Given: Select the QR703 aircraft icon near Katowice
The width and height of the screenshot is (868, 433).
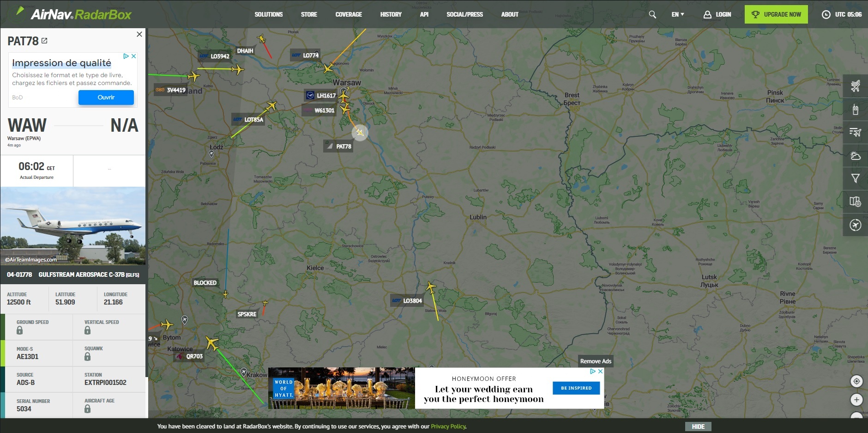Looking at the screenshot, I should (212, 343).
